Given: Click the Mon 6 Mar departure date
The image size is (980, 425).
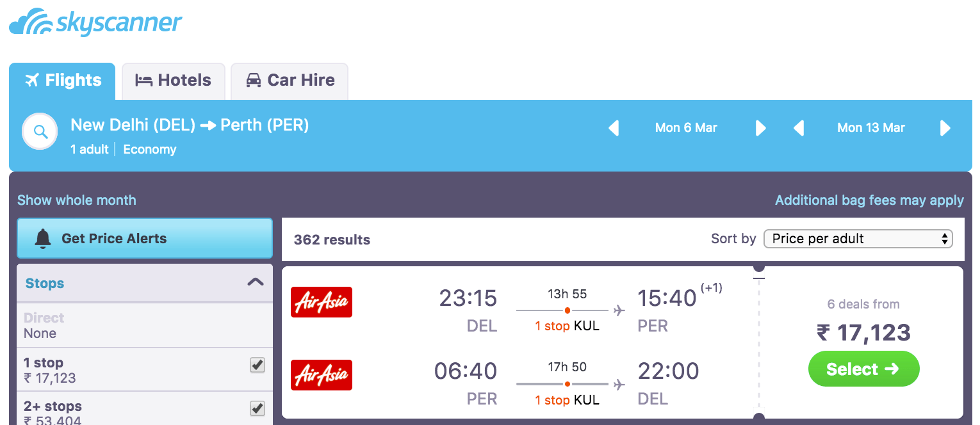Looking at the screenshot, I should [x=686, y=128].
